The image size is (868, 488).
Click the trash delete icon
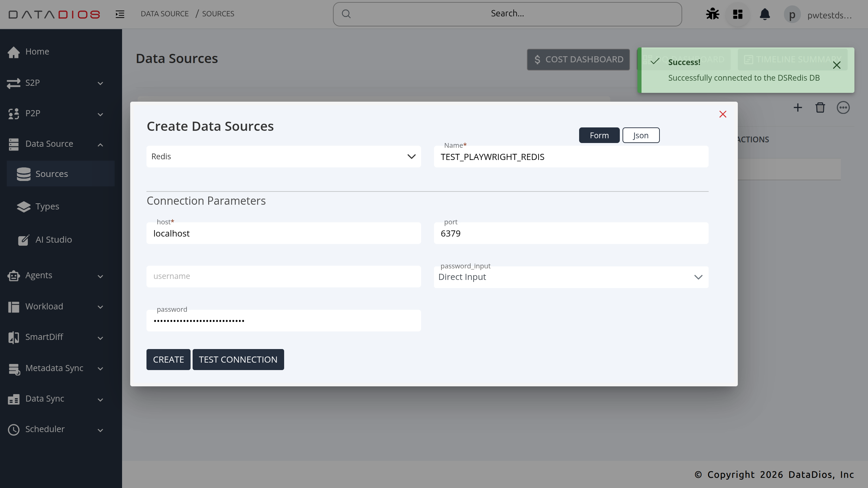coord(820,108)
